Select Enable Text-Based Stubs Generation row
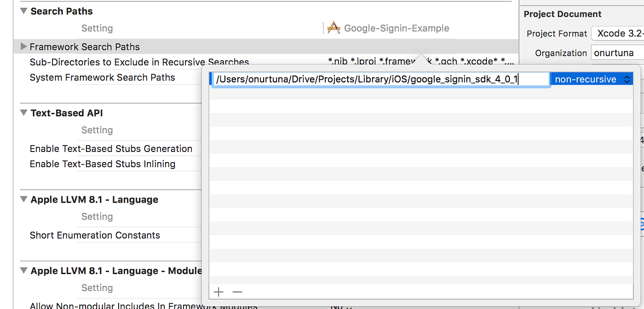644x309 pixels. tap(111, 149)
